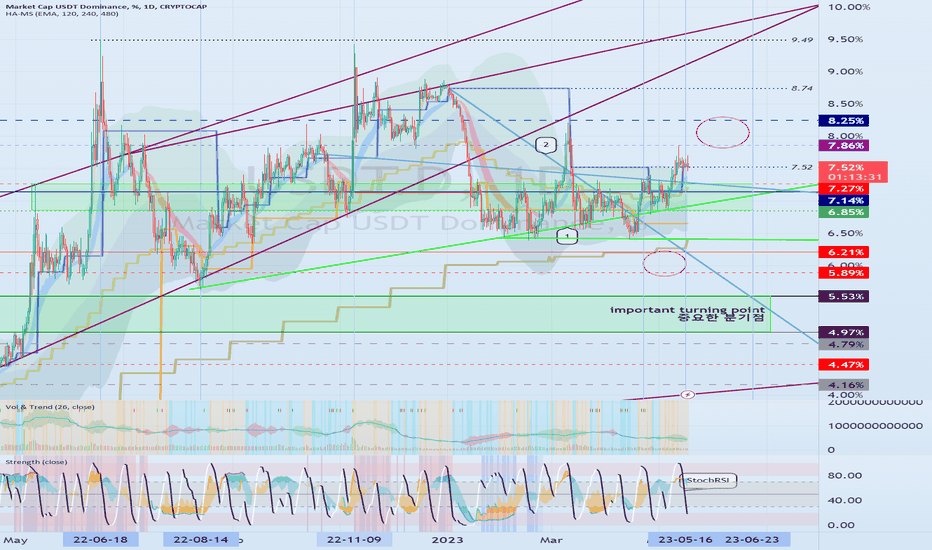Click the 100000000000 volume axis value

(875, 426)
